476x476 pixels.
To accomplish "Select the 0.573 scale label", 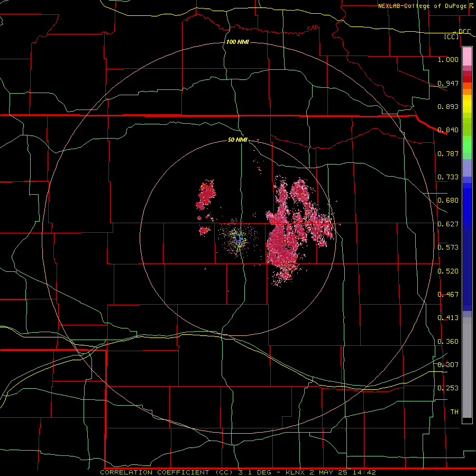I will pyautogui.click(x=448, y=248).
